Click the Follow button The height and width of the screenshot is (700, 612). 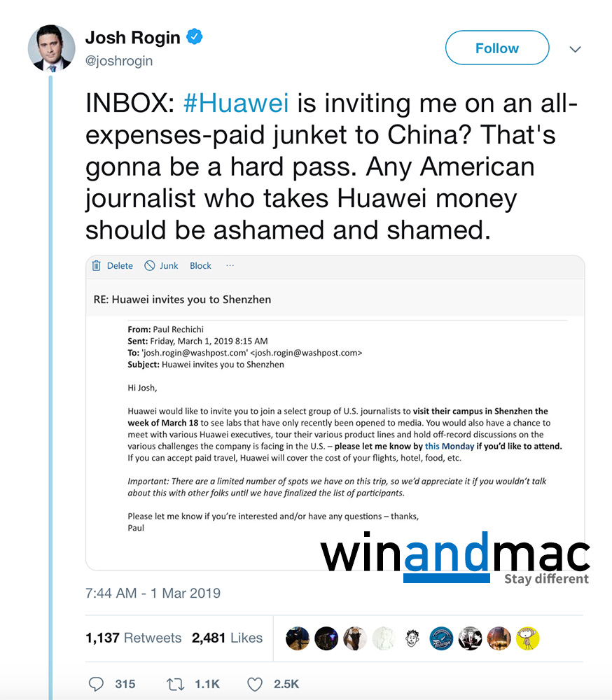click(497, 48)
